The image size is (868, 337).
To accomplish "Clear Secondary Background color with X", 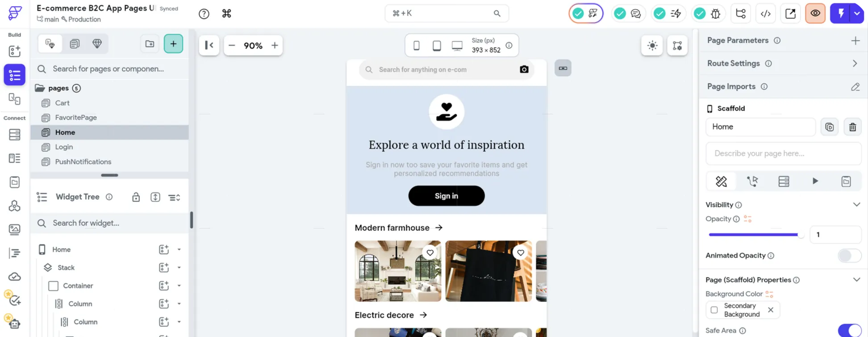I will [771, 310].
